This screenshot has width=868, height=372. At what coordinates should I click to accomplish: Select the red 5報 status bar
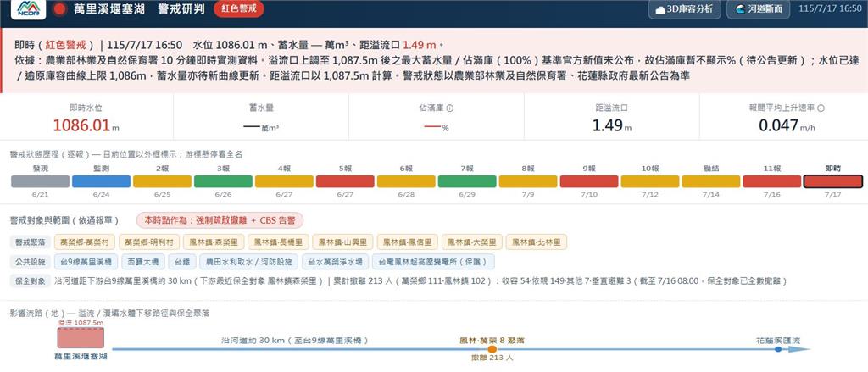346,181
